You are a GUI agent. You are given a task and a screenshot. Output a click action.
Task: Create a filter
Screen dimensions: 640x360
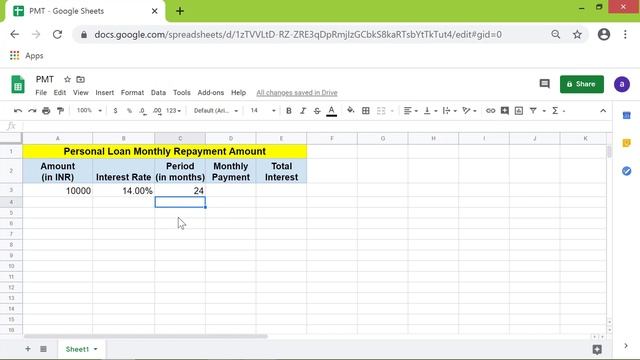[533, 111]
